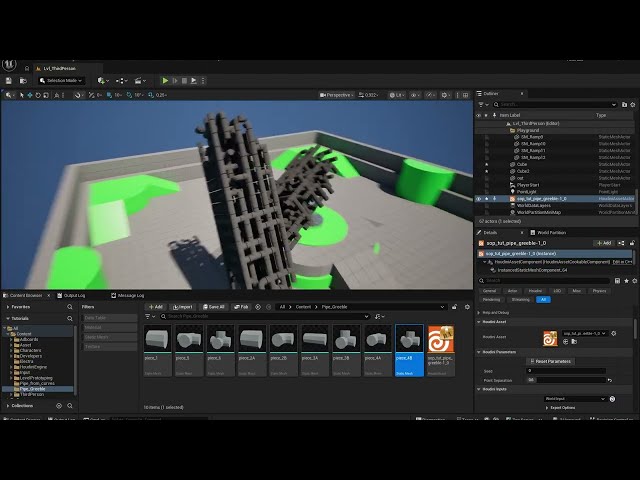
Task: Open the viewport Show eye dropdown
Action: (x=415, y=95)
